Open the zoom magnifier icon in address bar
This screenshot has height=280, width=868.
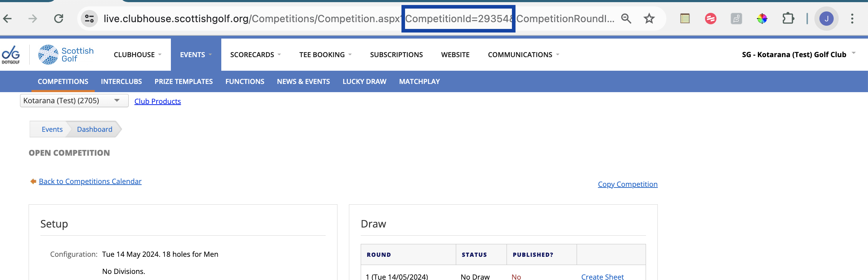coord(626,19)
